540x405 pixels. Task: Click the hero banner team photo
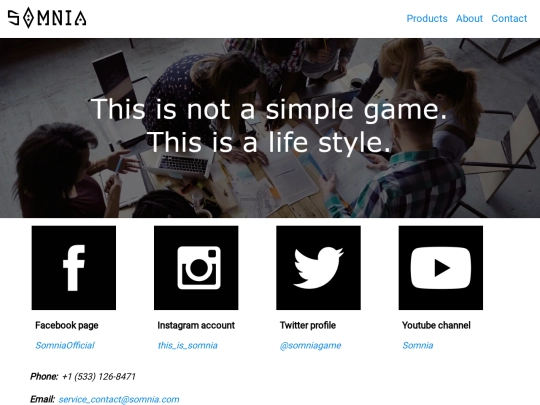[x=270, y=128]
